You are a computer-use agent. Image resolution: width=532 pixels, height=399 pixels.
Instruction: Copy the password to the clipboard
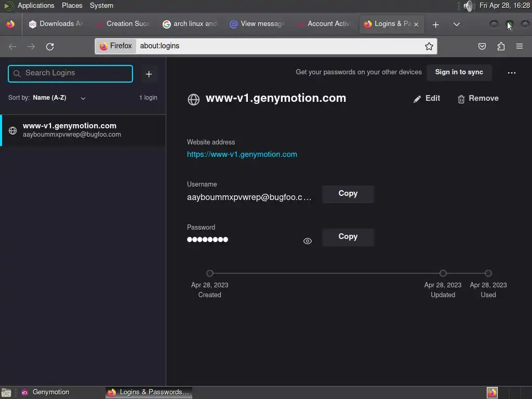pos(348,237)
